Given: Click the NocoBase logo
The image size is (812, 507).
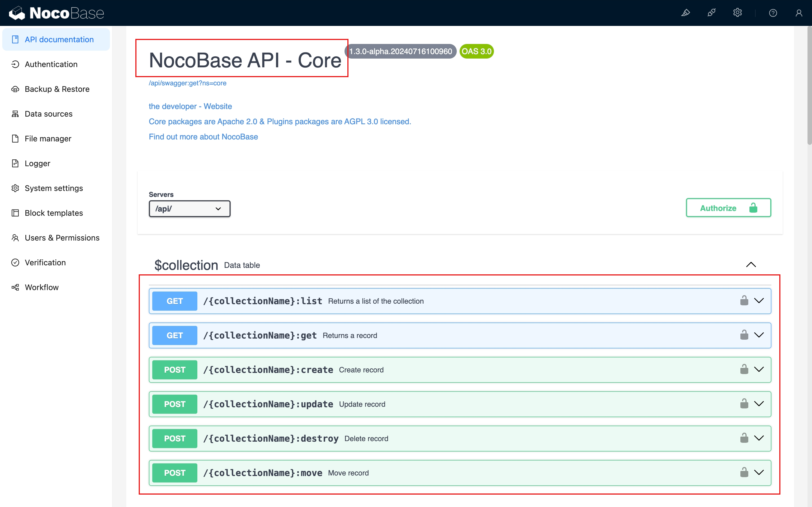Looking at the screenshot, I should tap(56, 13).
